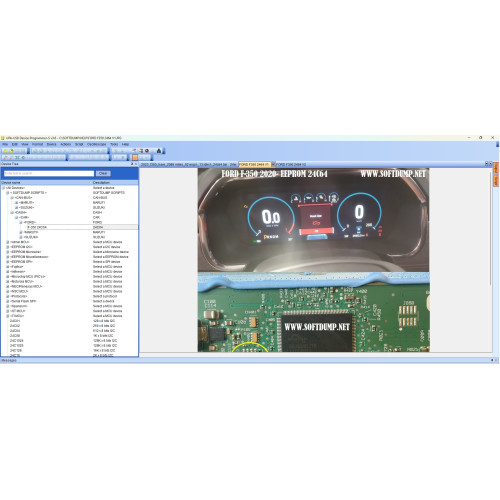Viewport: 500px width, 500px height.
Task: Sort by the Device name column header
Action: click(45, 183)
